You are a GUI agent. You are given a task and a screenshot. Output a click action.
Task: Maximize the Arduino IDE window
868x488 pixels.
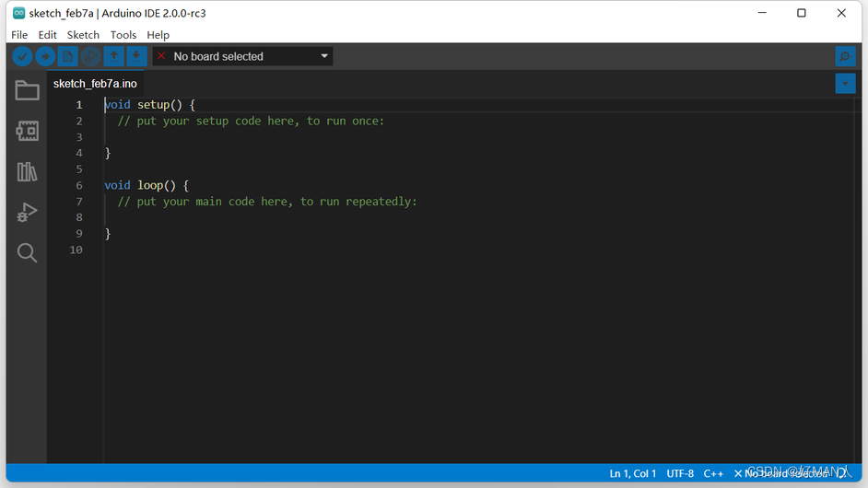[x=801, y=13]
